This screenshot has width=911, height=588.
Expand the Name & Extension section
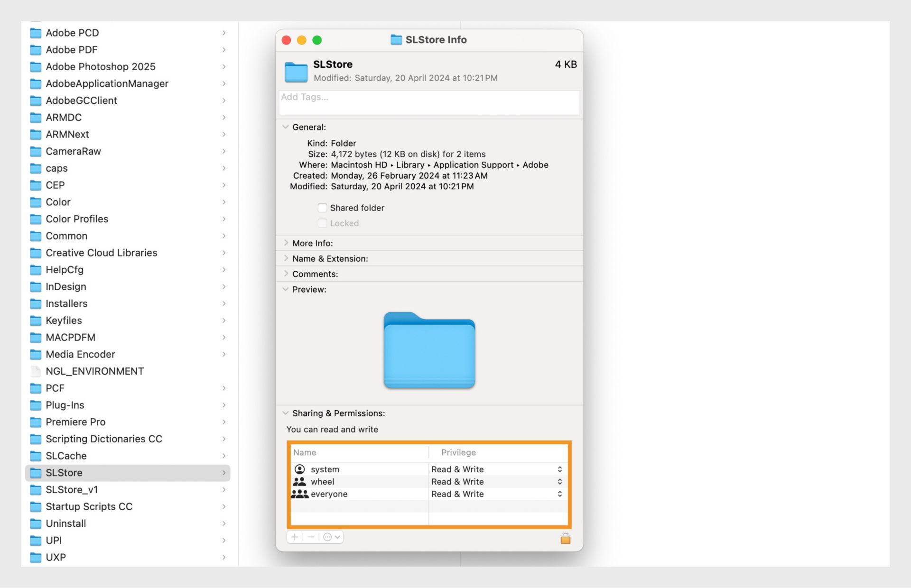coord(286,258)
